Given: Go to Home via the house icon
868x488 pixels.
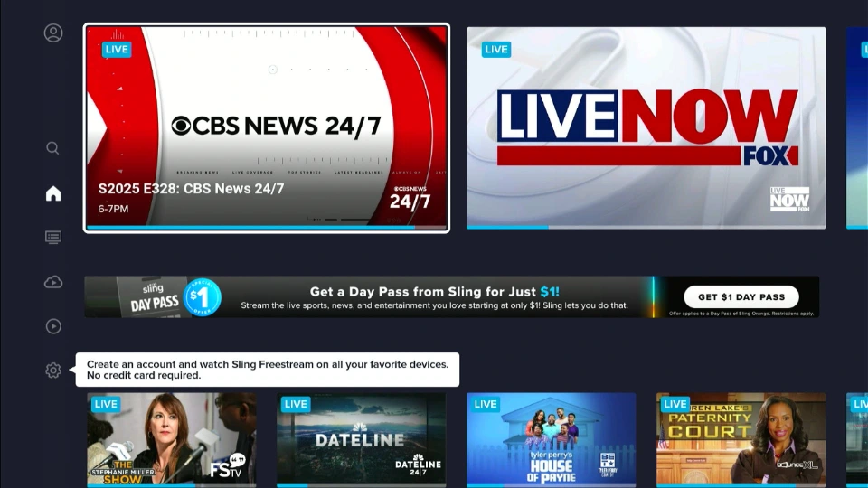Looking at the screenshot, I should (53, 193).
